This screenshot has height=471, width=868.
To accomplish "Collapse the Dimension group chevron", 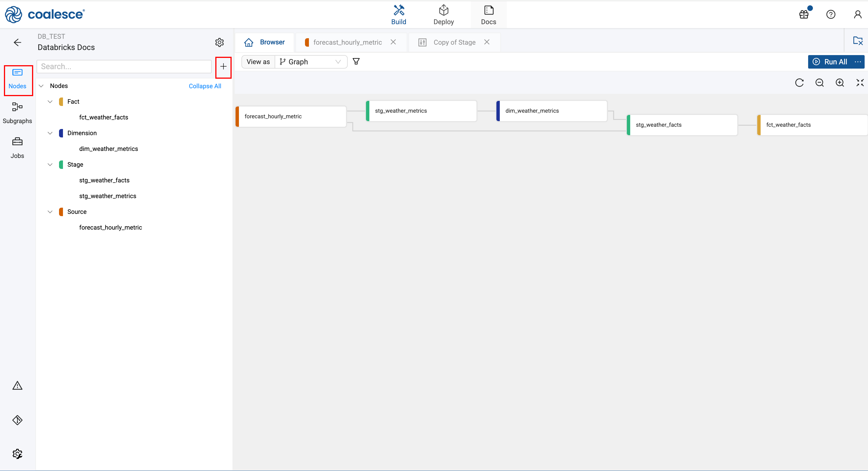I will coord(50,133).
